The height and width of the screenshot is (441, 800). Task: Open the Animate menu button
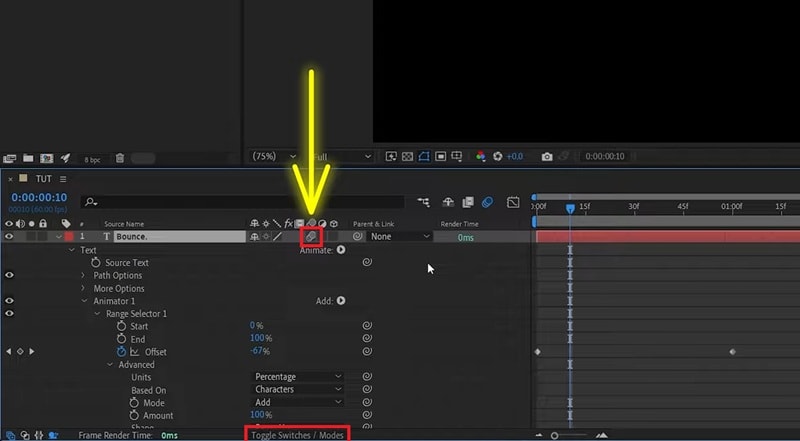point(341,250)
